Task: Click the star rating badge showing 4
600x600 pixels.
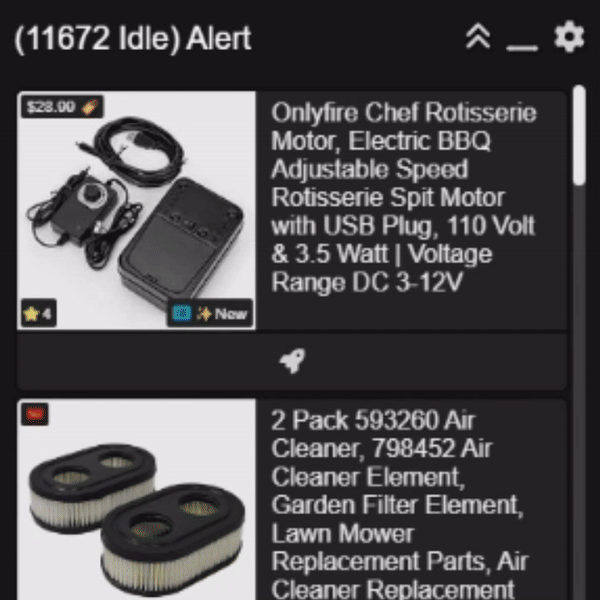Action: point(39,313)
